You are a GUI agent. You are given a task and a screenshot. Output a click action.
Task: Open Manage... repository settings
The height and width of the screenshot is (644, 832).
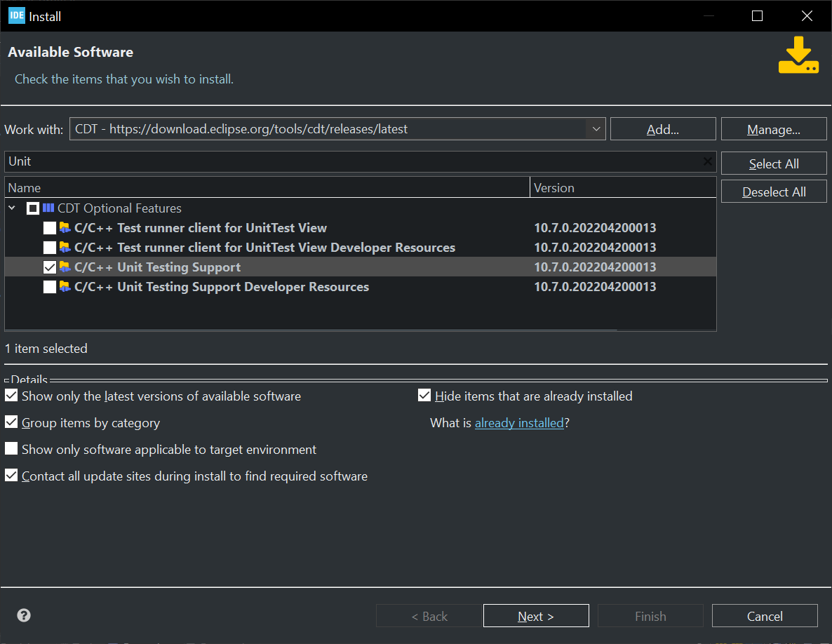(774, 130)
